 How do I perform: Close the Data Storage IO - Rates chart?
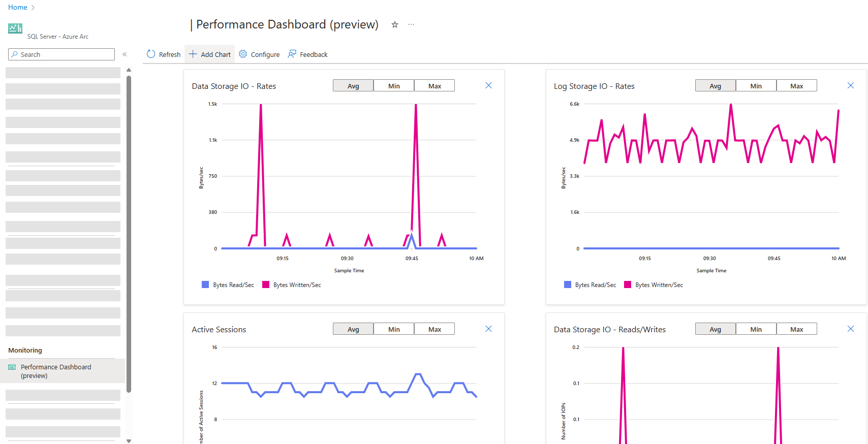click(x=488, y=86)
